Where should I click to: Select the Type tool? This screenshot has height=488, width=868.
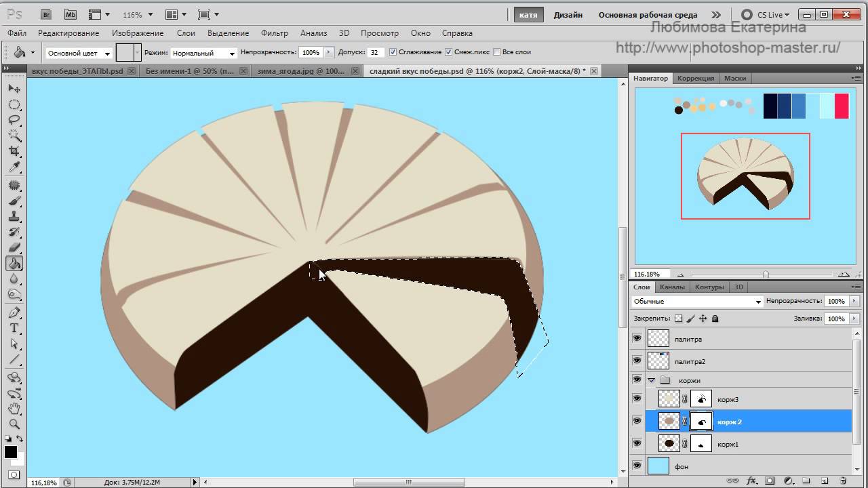point(14,328)
